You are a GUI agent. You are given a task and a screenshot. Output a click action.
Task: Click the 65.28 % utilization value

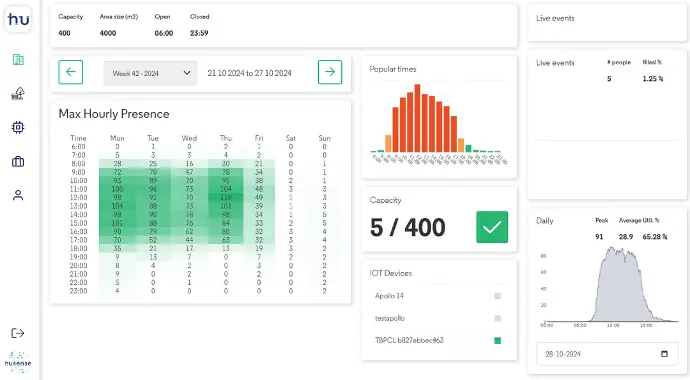coord(655,237)
